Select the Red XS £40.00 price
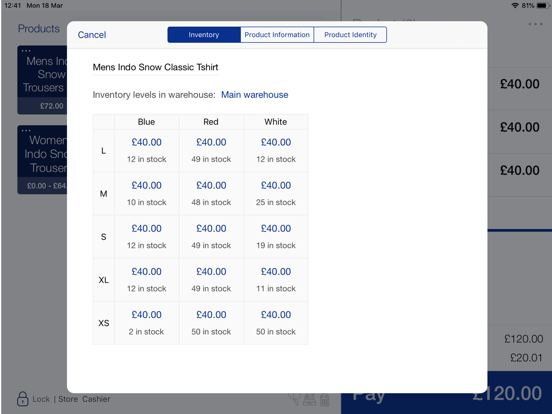 pyautogui.click(x=211, y=315)
